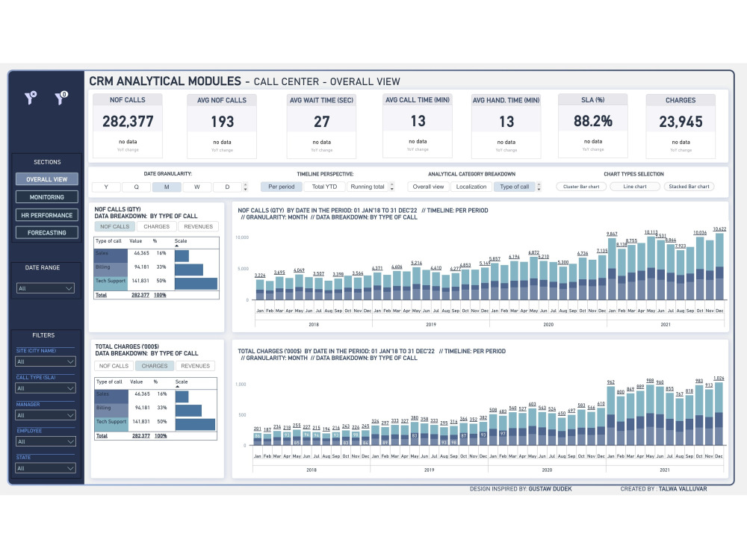This screenshot has height=560, width=747.
Task: Open the Manager filter dropdown
Action: click(46, 415)
